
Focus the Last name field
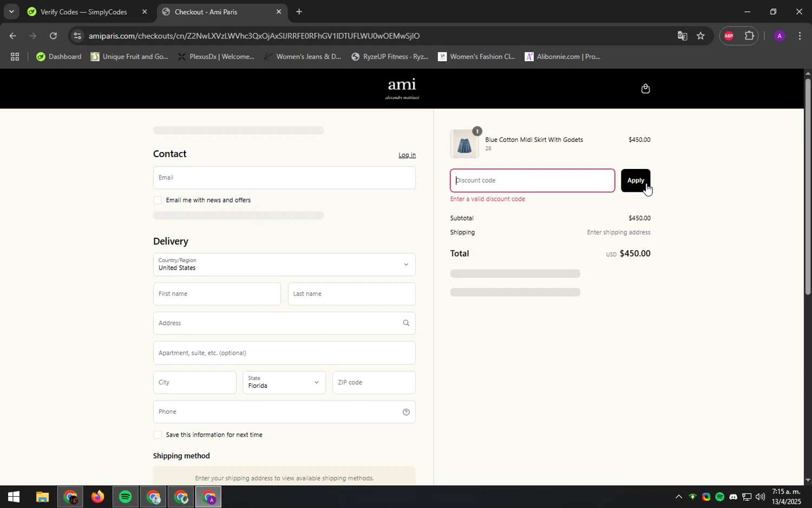pos(351,294)
